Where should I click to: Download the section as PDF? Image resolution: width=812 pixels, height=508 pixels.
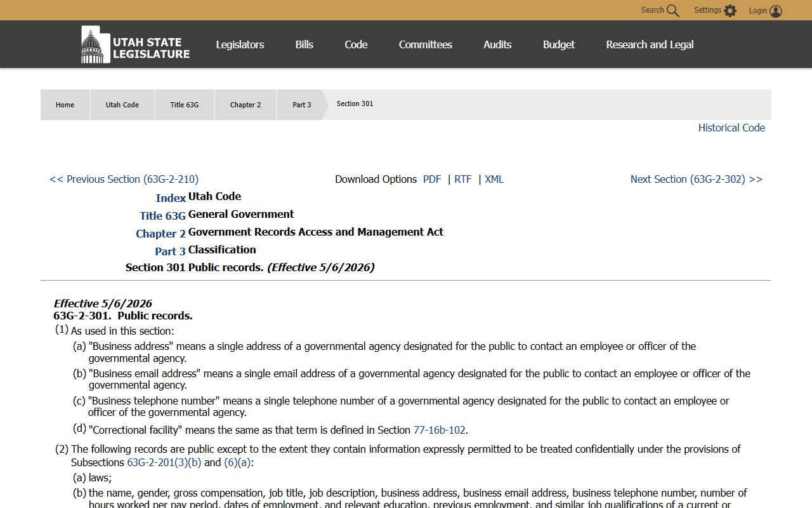(432, 179)
